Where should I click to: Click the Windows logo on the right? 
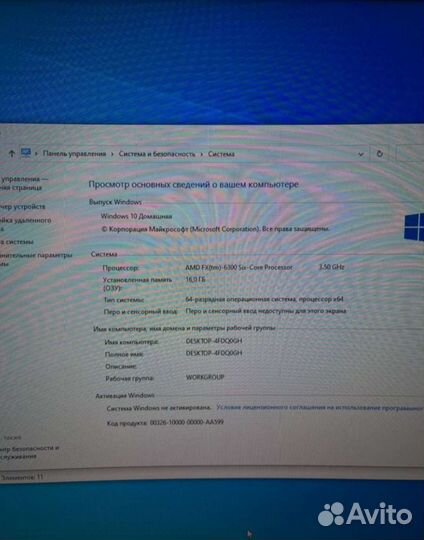tap(414, 227)
